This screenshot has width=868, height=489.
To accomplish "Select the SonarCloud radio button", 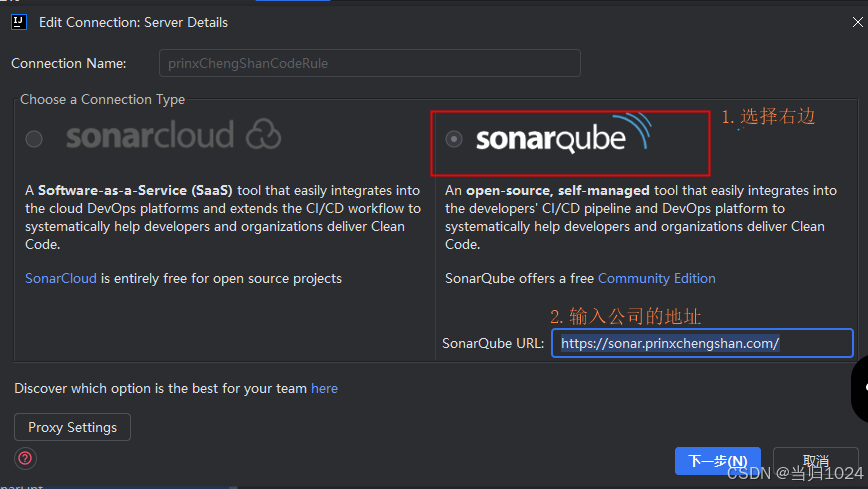I will coord(34,138).
